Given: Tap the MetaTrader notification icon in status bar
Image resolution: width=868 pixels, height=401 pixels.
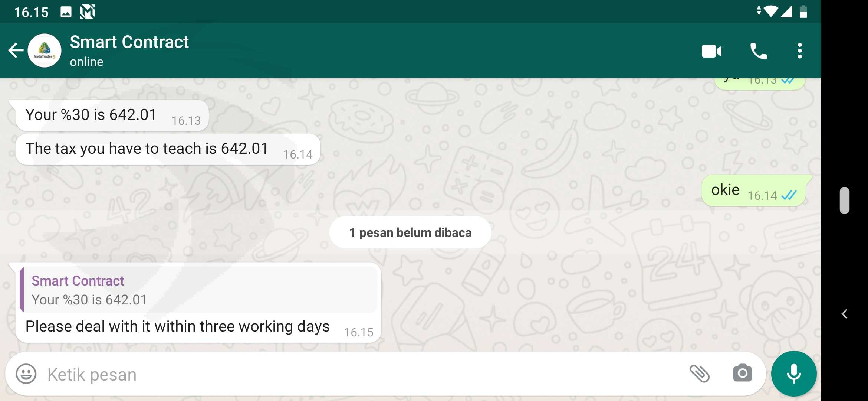Looking at the screenshot, I should click(88, 12).
